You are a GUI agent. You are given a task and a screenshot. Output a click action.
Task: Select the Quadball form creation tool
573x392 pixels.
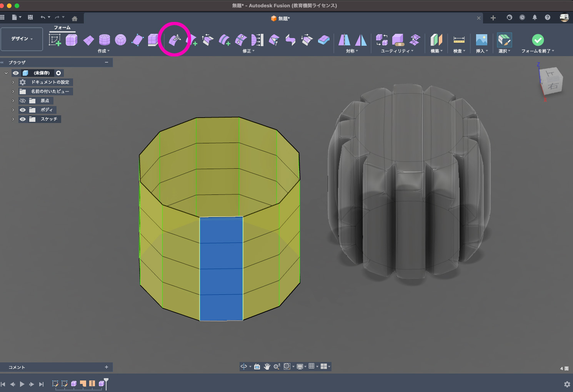point(120,40)
